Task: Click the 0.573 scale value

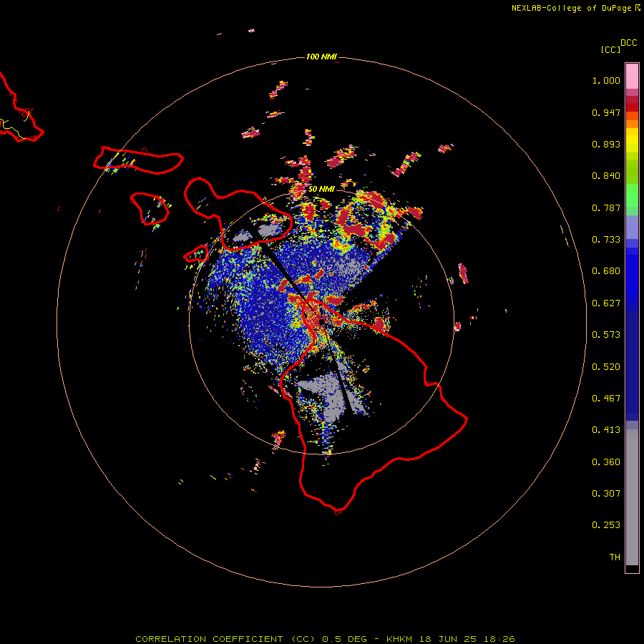Action: tap(606, 335)
